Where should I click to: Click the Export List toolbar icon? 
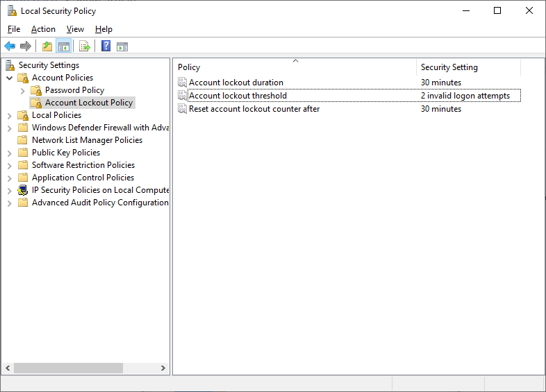click(x=85, y=46)
